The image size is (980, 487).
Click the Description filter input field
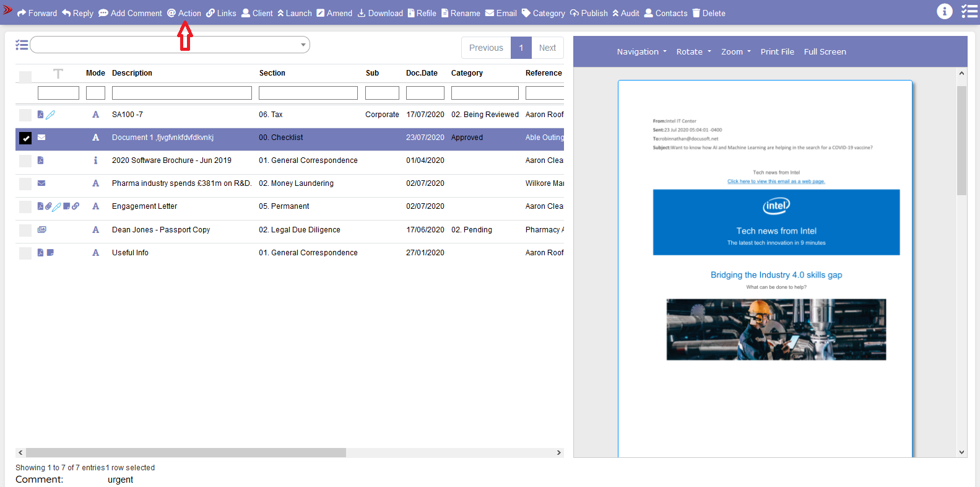point(182,93)
